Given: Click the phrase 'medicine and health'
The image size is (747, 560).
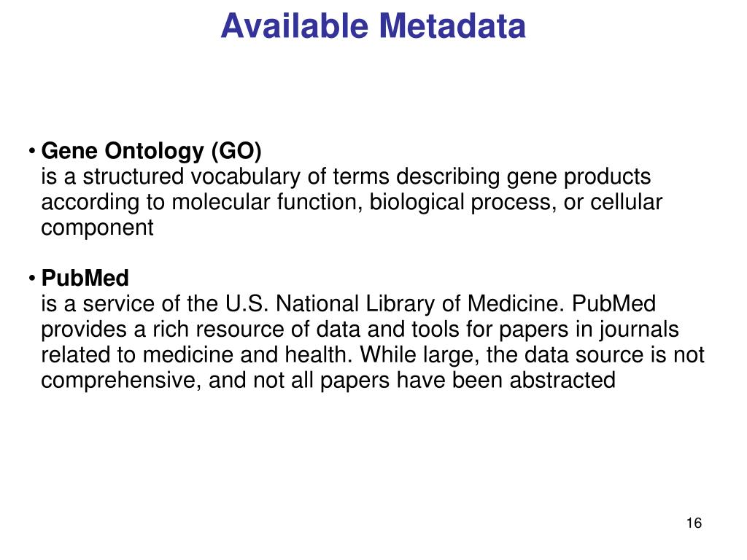Looking at the screenshot, I should pos(244,355).
